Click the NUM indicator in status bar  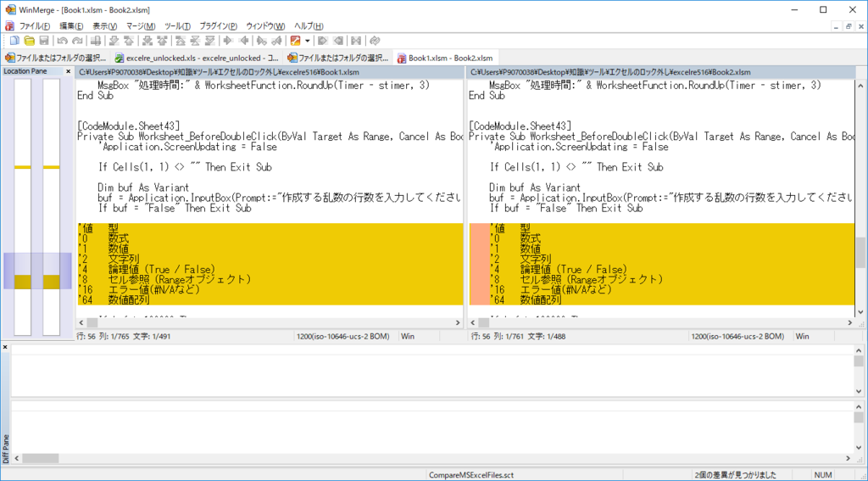point(823,475)
